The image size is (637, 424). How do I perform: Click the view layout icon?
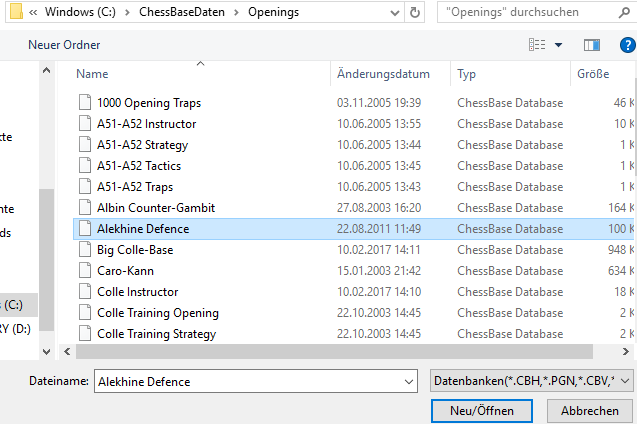tap(537, 45)
